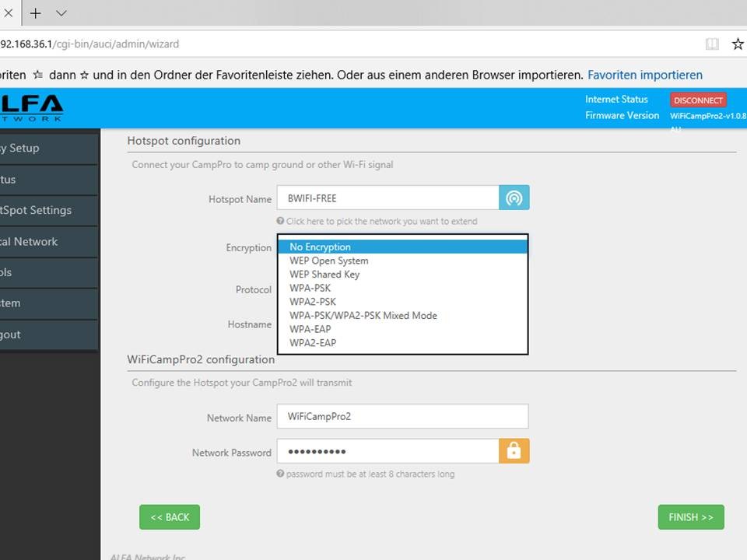
Task: Click the Protocol field label
Action: point(254,289)
